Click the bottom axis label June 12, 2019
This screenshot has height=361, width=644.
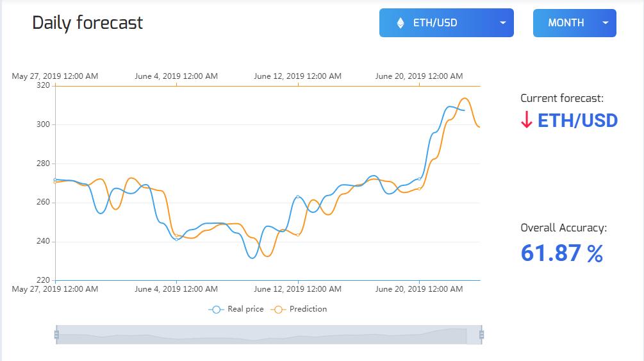(x=297, y=289)
